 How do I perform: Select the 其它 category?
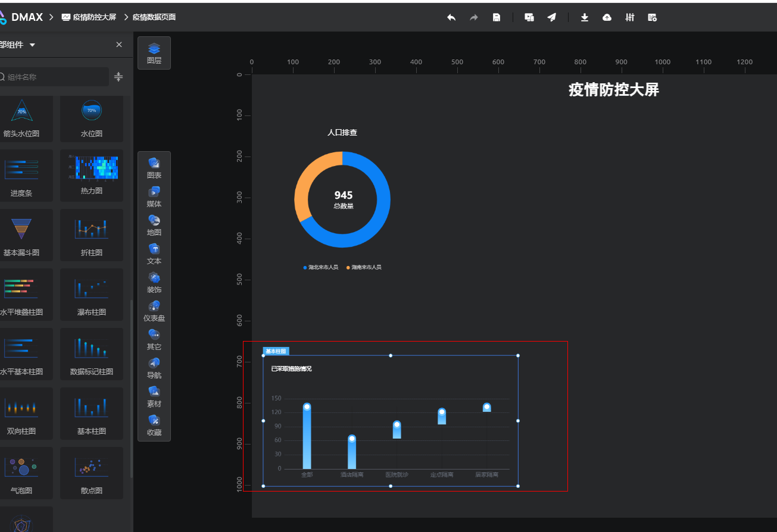(x=154, y=340)
